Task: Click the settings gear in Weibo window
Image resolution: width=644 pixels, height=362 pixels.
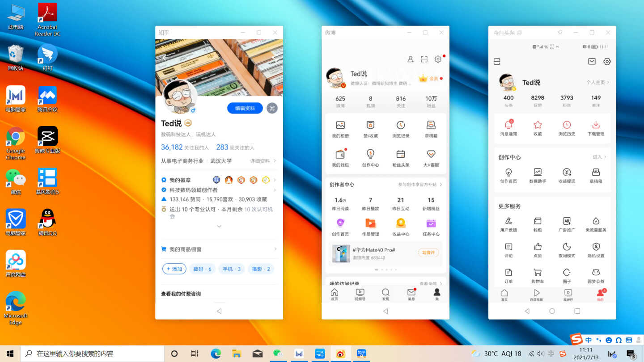Action: [x=438, y=59]
